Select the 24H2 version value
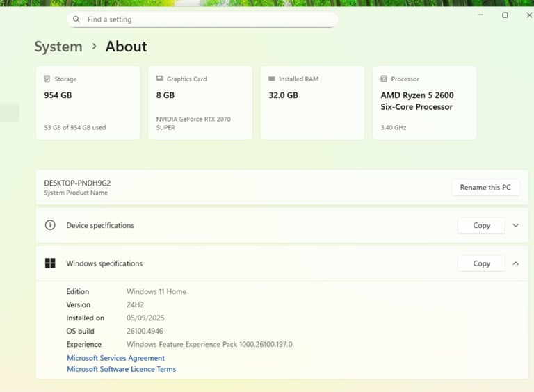Screen dimensions: 534x392 click(135, 304)
